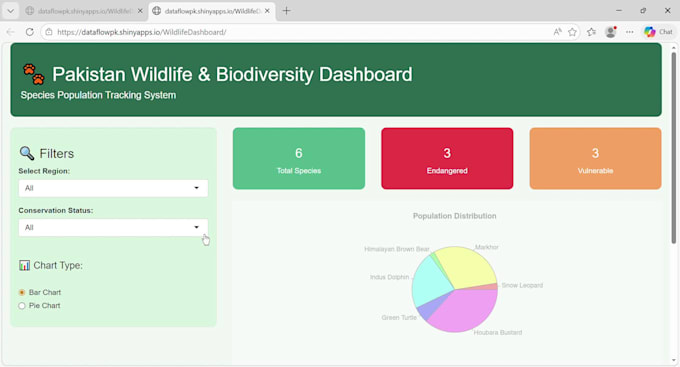Click the magnifying glass Filters icon
The height and width of the screenshot is (367, 680).
(26, 153)
